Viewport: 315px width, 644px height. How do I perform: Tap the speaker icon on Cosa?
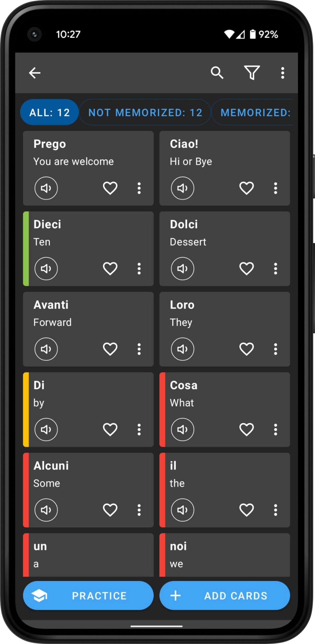click(182, 429)
